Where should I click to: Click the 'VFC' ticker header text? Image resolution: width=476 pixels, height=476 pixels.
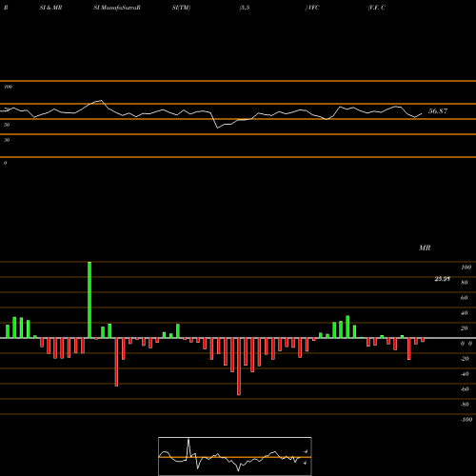313,8
